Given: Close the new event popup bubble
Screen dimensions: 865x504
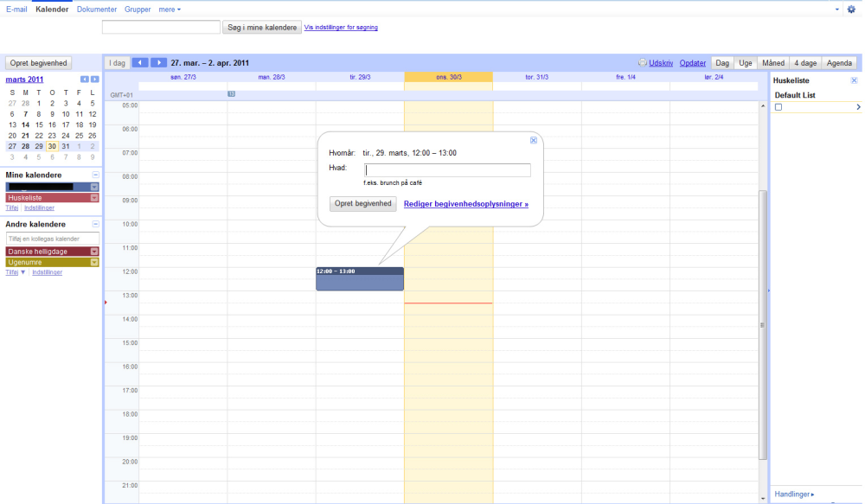Looking at the screenshot, I should click(x=534, y=140).
